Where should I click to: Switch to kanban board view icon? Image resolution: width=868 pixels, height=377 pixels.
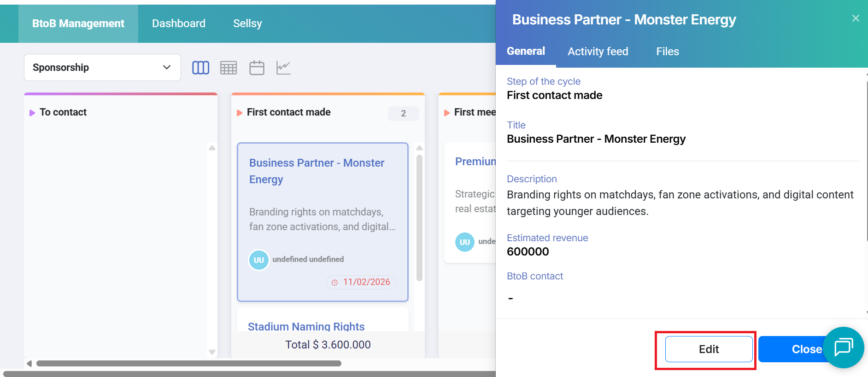click(x=200, y=68)
